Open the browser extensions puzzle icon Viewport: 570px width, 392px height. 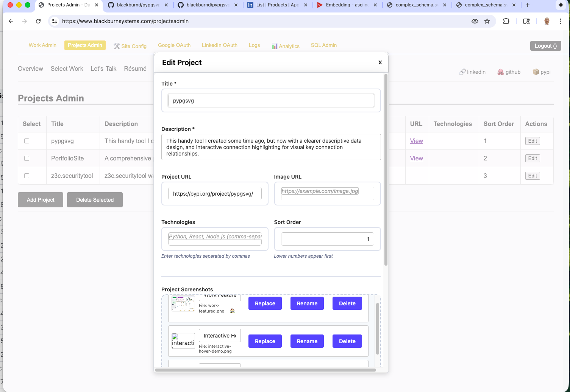tap(506, 21)
